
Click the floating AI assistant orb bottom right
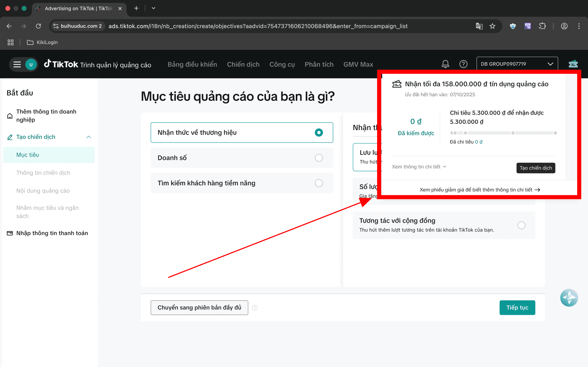[x=569, y=297]
